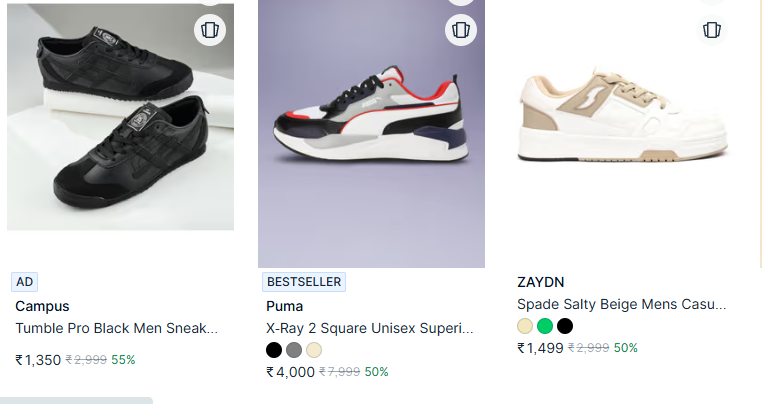Select grey color swatch for Puma X-Ray
The width and height of the screenshot is (762, 404).
pos(294,350)
